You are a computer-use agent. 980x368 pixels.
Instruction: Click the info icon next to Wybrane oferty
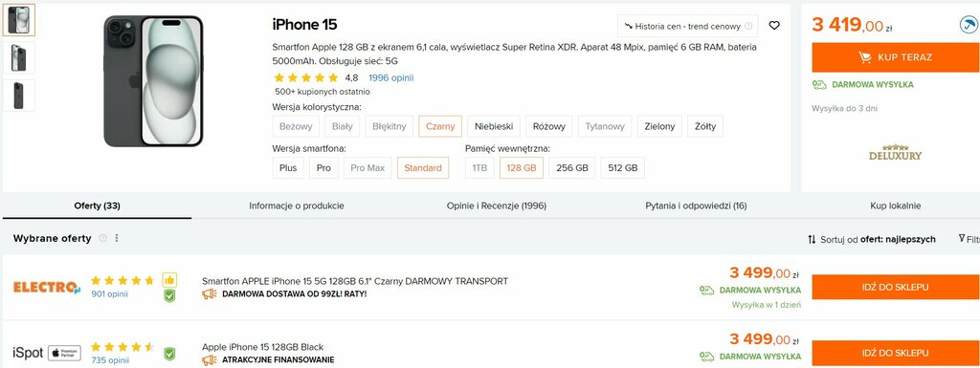(x=103, y=238)
